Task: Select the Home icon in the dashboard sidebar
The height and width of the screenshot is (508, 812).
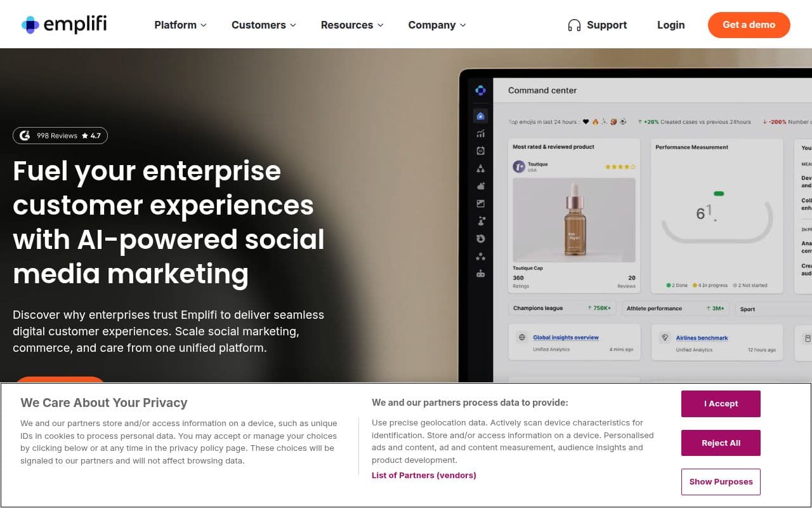Action: pos(480,116)
